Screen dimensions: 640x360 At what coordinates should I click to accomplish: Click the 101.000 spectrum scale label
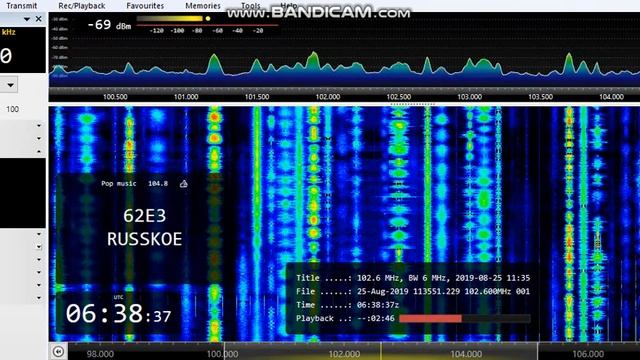pos(186,97)
